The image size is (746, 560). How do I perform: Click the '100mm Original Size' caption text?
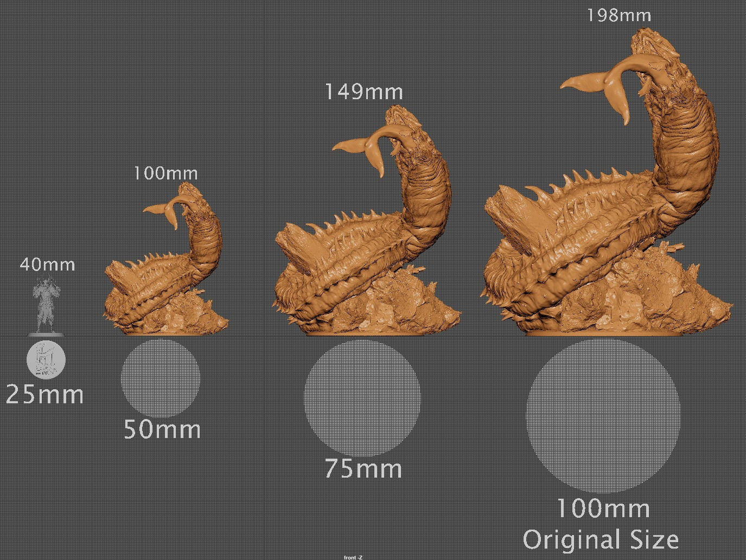[x=601, y=523]
